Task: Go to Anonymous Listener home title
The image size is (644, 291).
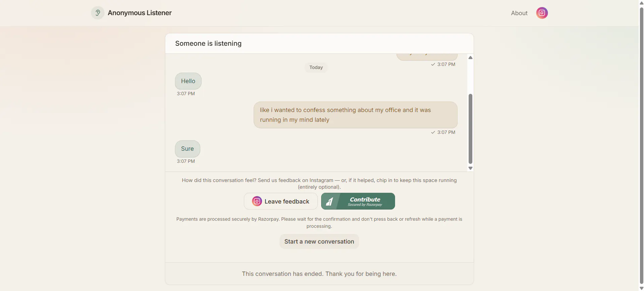Action: [x=139, y=13]
